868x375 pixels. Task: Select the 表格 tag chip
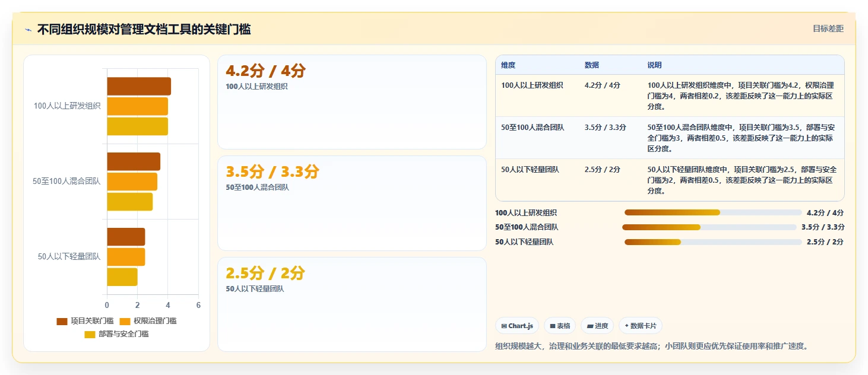click(x=560, y=326)
